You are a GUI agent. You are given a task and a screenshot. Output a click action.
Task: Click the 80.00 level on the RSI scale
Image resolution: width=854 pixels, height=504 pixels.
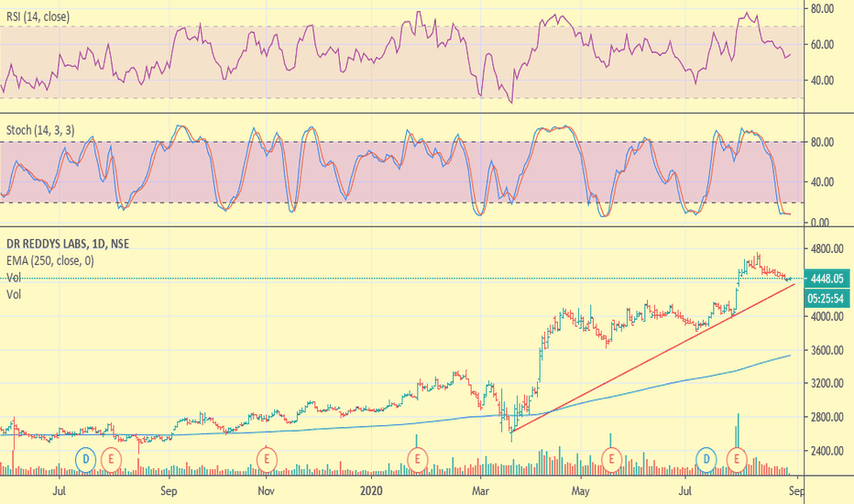823,9
